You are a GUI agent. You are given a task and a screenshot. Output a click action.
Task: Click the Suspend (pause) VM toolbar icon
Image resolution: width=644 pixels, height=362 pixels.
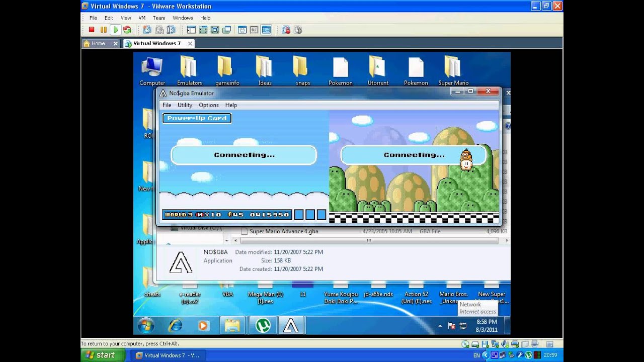[104, 30]
